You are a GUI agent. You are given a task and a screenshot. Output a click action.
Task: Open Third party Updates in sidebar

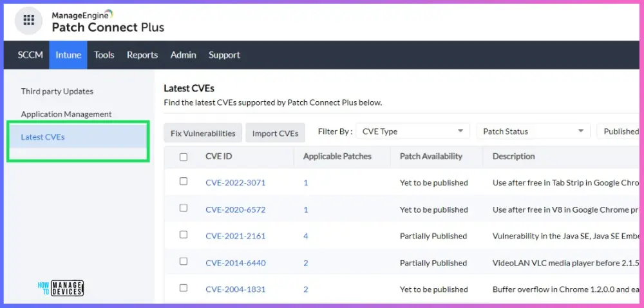pyautogui.click(x=57, y=91)
